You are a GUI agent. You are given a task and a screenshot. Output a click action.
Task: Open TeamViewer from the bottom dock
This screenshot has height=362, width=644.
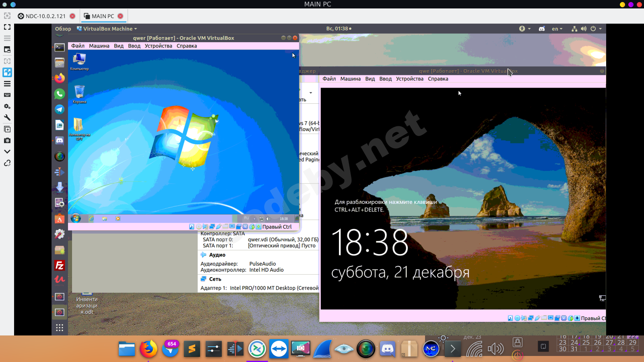279,349
